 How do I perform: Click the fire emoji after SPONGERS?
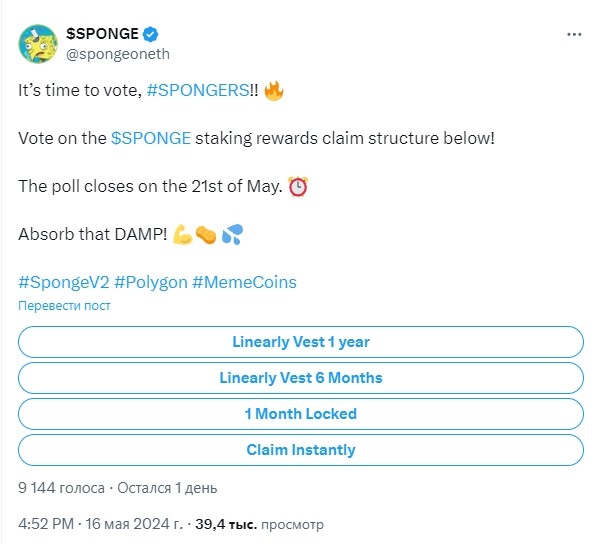point(273,91)
